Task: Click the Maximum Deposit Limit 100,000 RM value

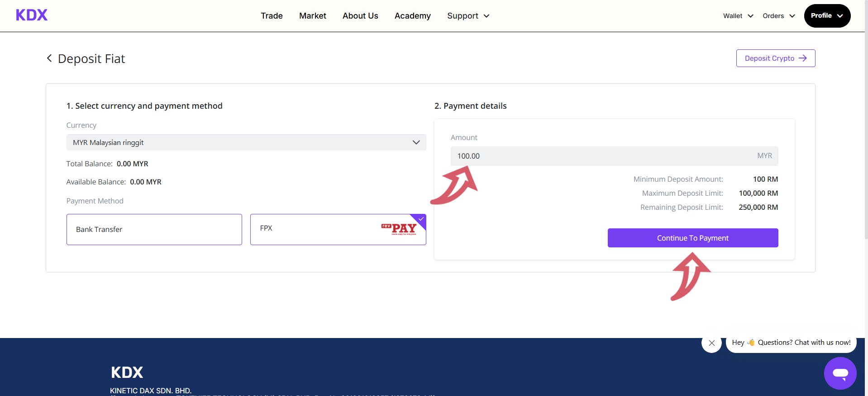Action: coord(758,193)
